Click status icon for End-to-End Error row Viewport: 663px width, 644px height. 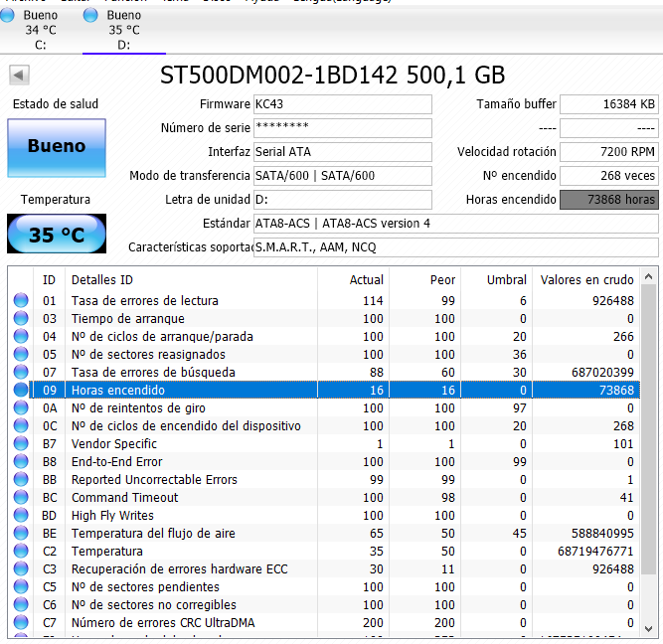(21, 462)
